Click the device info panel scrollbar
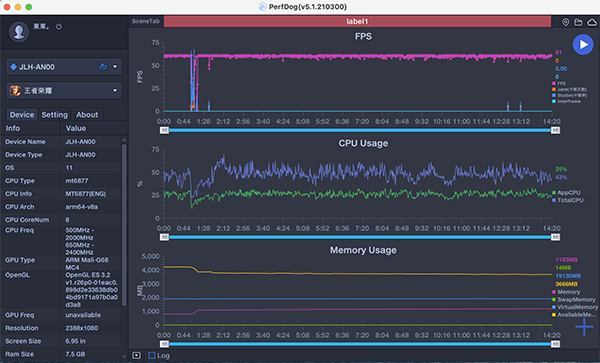 click(124, 222)
